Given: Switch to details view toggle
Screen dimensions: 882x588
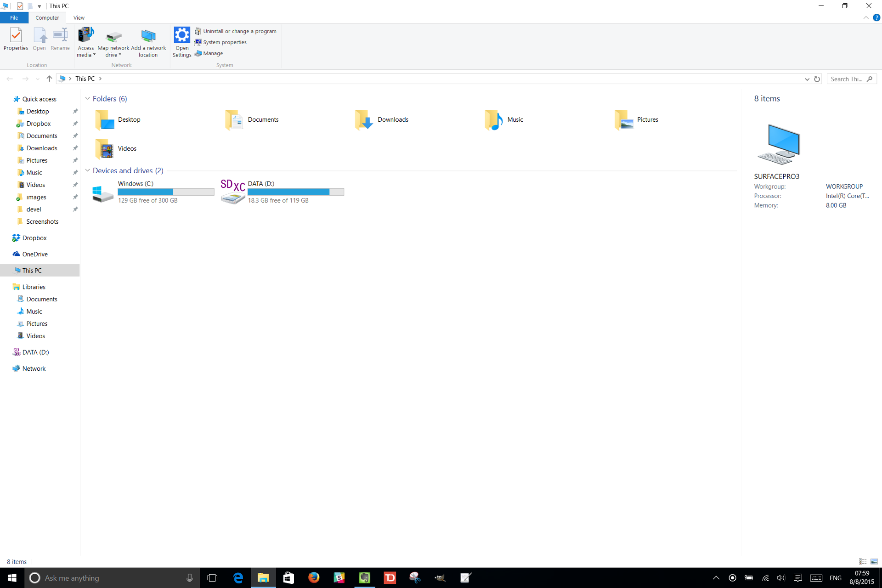Looking at the screenshot, I should coord(863,561).
